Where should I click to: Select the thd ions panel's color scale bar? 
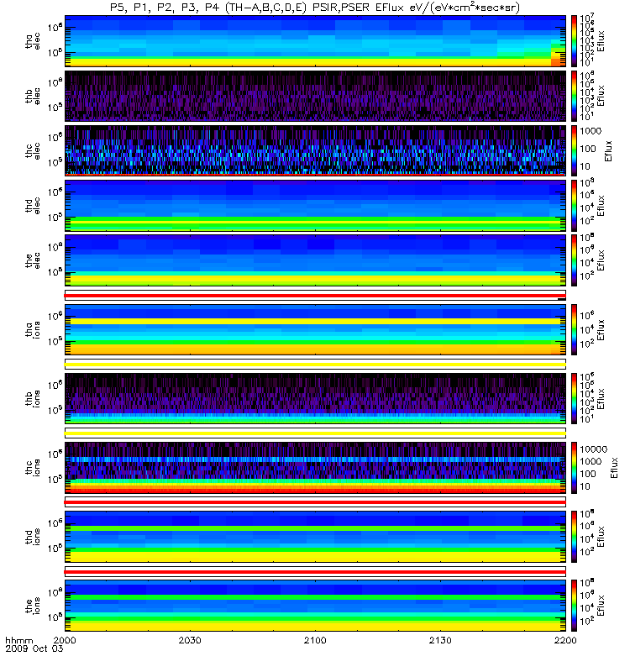click(x=574, y=537)
